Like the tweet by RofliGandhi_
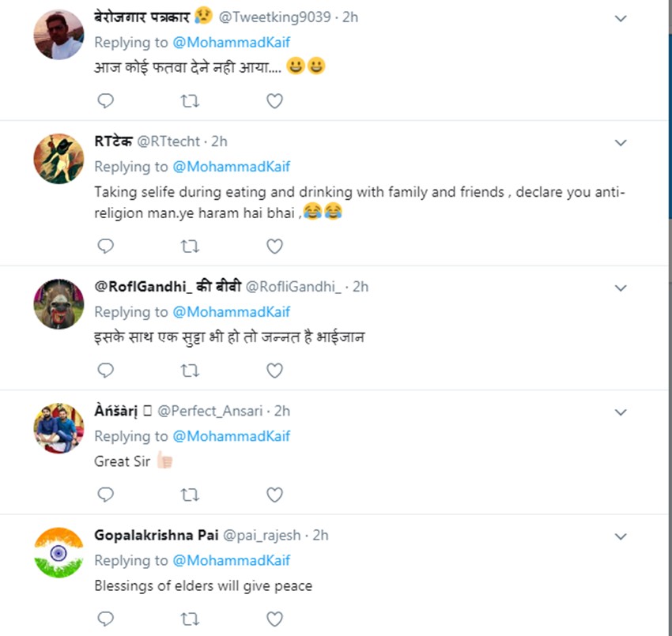Viewport: 672px width, 636px height. pos(274,371)
